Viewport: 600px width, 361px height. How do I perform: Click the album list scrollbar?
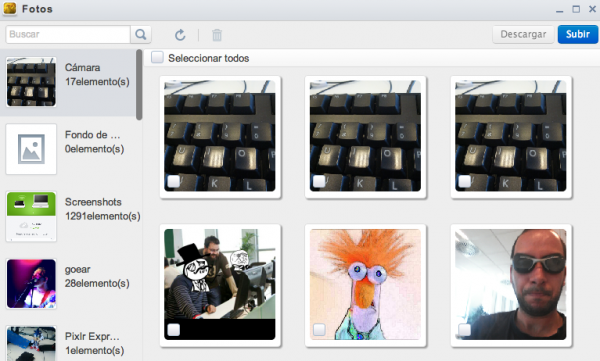pyautogui.click(x=139, y=85)
